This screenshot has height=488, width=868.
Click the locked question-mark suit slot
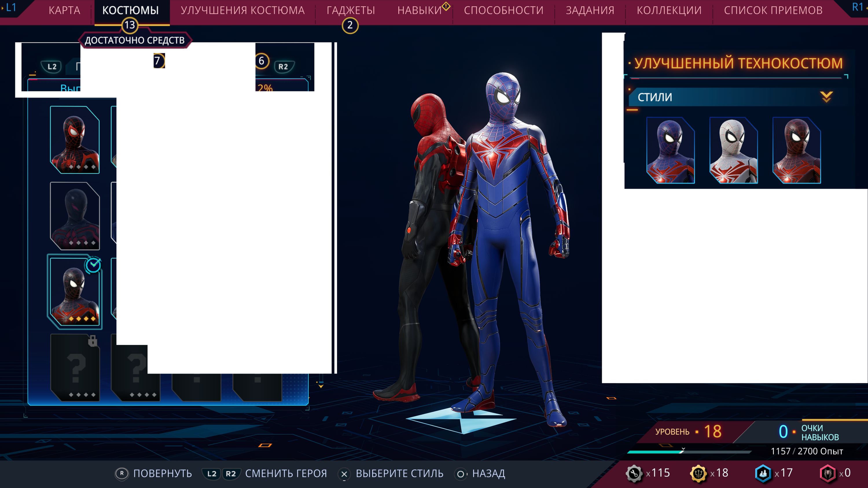pyautogui.click(x=75, y=367)
